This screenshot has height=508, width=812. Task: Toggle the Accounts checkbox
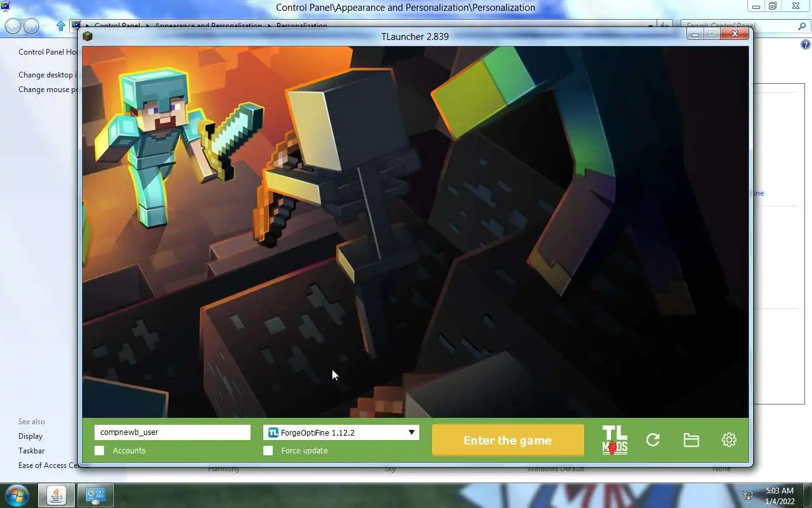100,451
